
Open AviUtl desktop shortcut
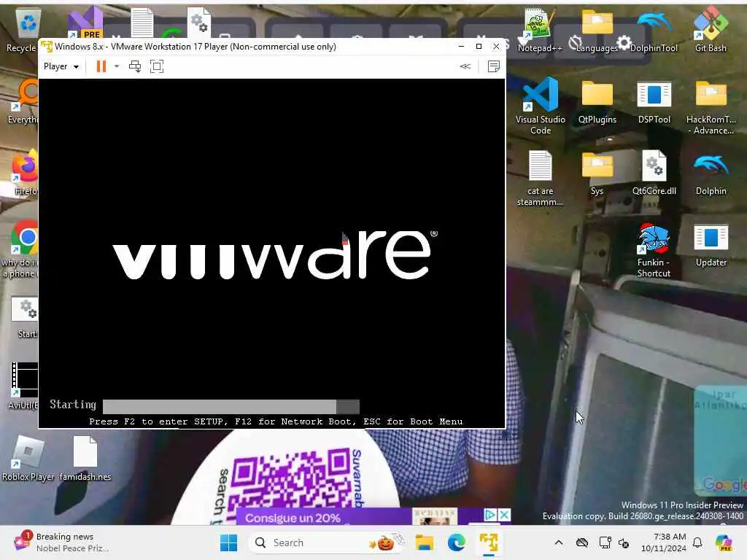click(23, 386)
